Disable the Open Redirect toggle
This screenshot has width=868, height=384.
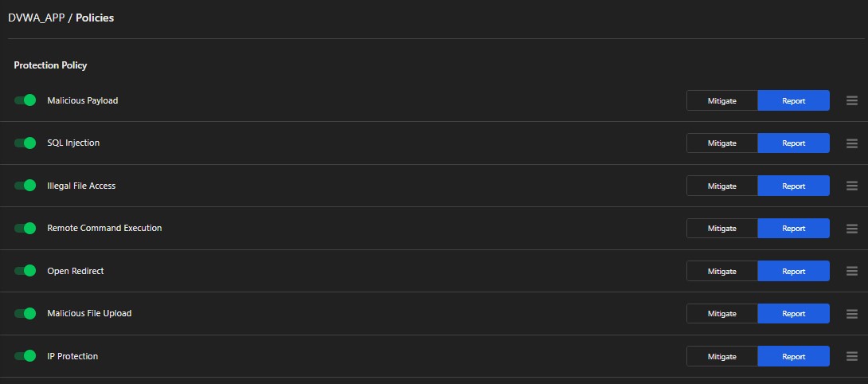(25, 271)
